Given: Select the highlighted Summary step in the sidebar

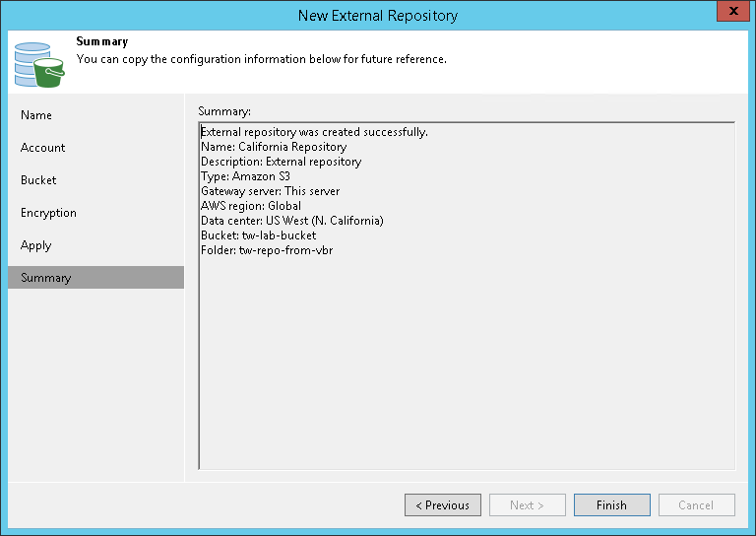Looking at the screenshot, I should point(95,278).
